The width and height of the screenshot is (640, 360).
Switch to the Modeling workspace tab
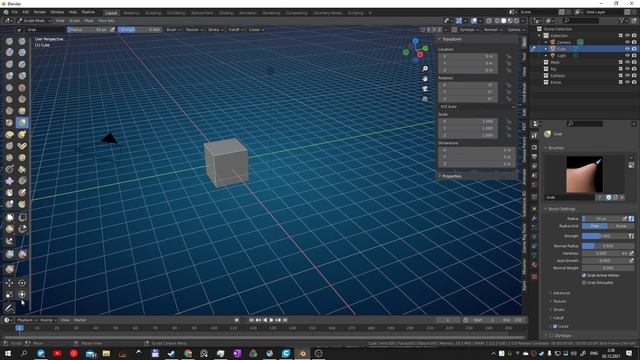pos(131,13)
